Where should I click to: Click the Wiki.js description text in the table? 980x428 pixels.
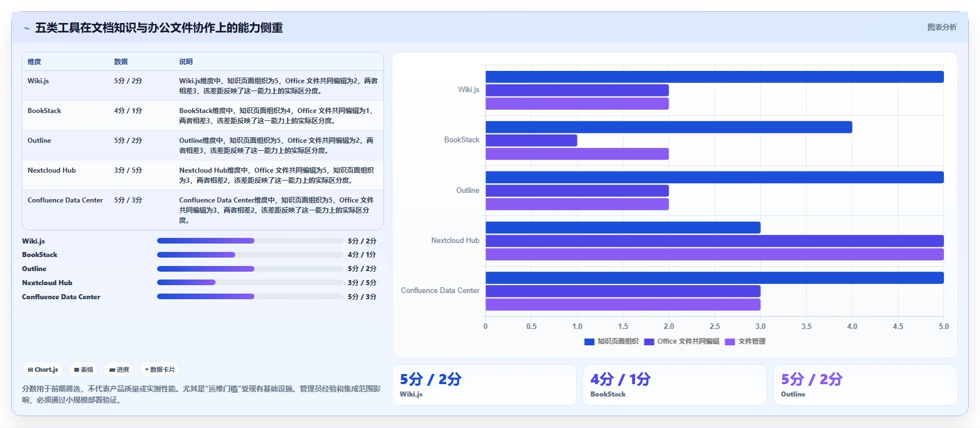tap(278, 86)
